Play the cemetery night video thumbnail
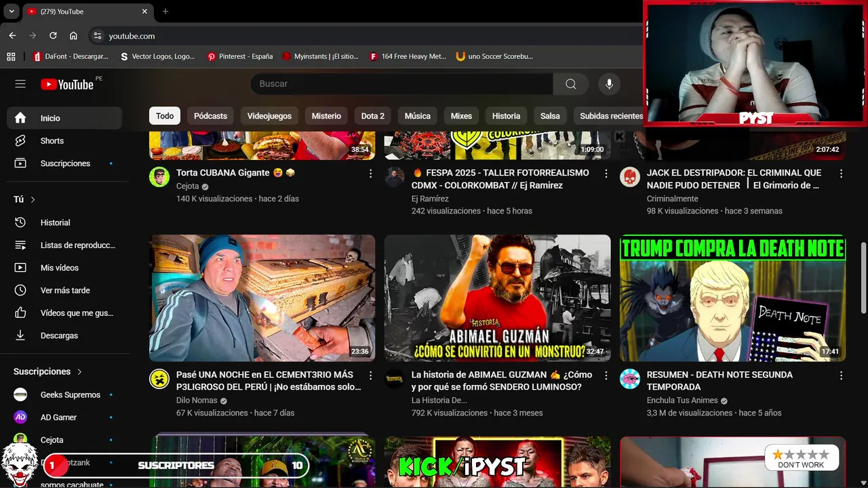Image resolution: width=868 pixels, height=488 pixels. coord(262,298)
